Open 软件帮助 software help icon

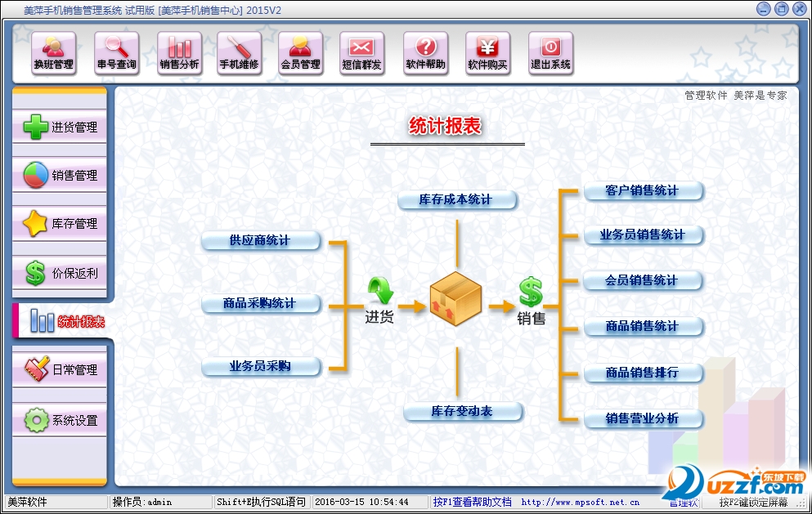click(x=426, y=53)
